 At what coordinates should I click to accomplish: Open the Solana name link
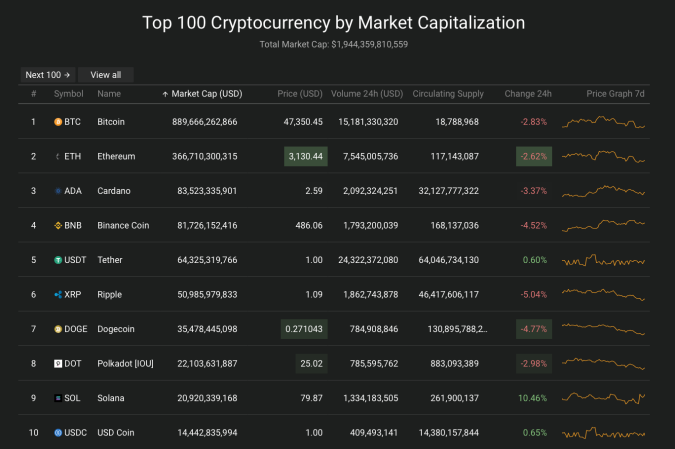point(111,398)
